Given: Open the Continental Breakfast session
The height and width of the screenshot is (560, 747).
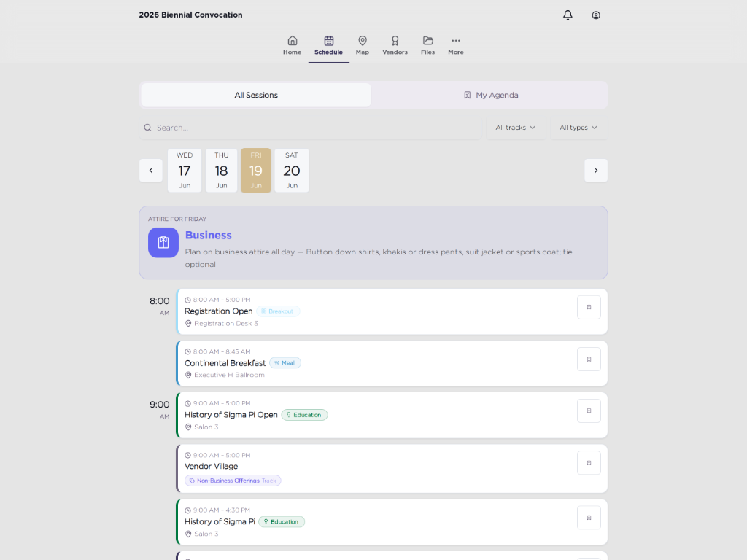Looking at the screenshot, I should coord(392,363).
